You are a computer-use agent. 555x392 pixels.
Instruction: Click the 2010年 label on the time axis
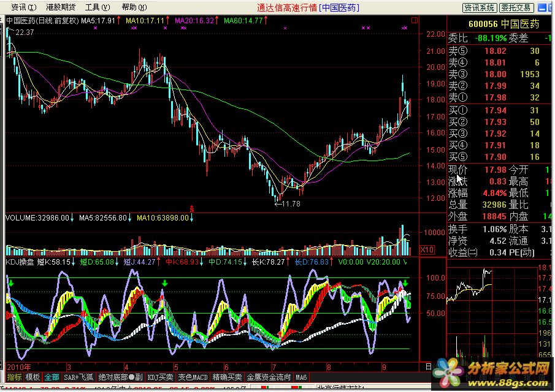point(19,367)
